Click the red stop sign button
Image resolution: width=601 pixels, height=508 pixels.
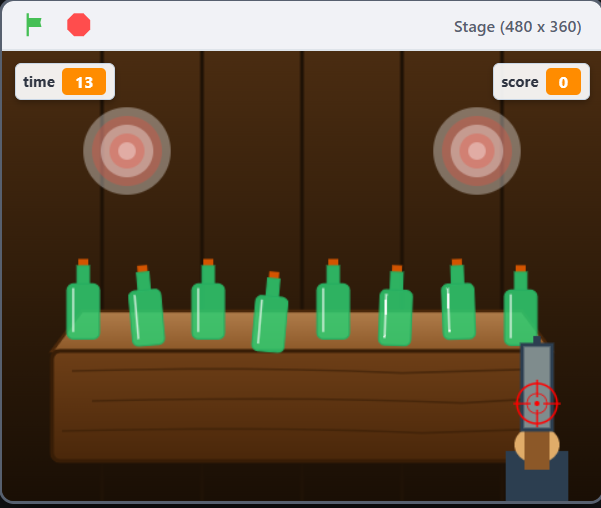79,25
